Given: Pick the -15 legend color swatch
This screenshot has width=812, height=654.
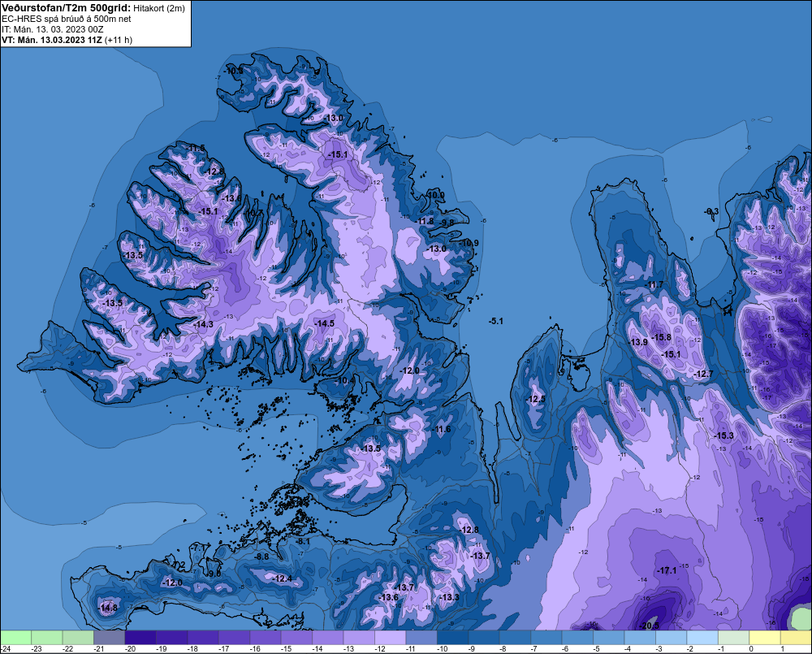Looking at the screenshot, I should [296, 637].
